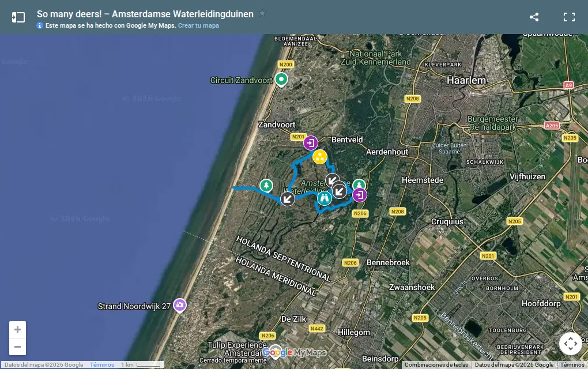Star this So many deers map
The height and width of the screenshot is (369, 588).
(x=262, y=13)
